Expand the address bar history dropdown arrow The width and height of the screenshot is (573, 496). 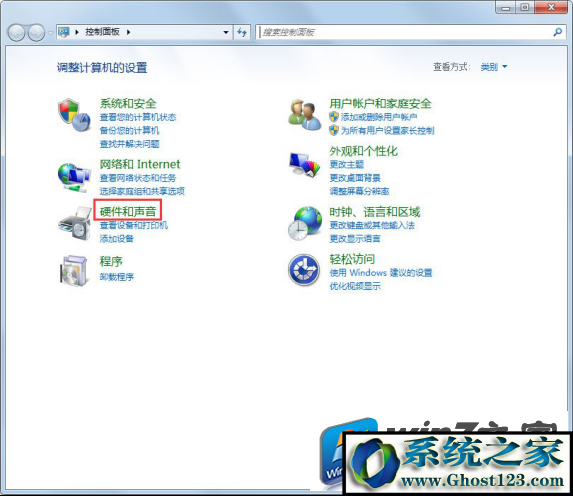(226, 32)
